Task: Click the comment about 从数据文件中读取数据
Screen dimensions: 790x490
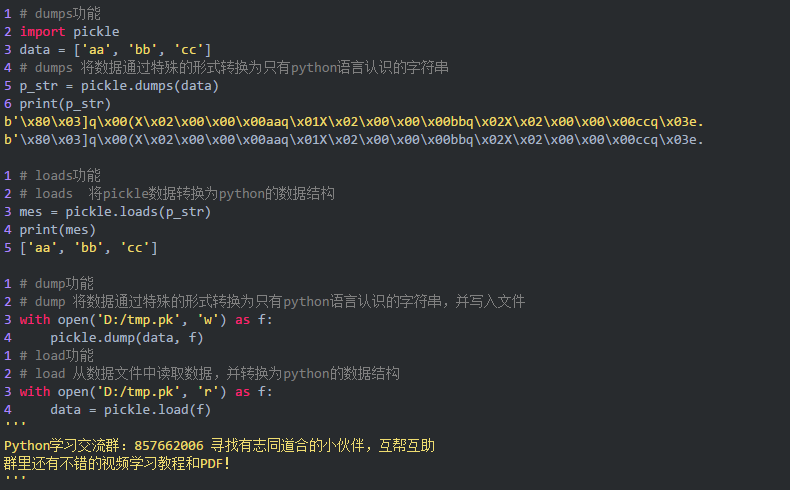Action: [x=210, y=374]
